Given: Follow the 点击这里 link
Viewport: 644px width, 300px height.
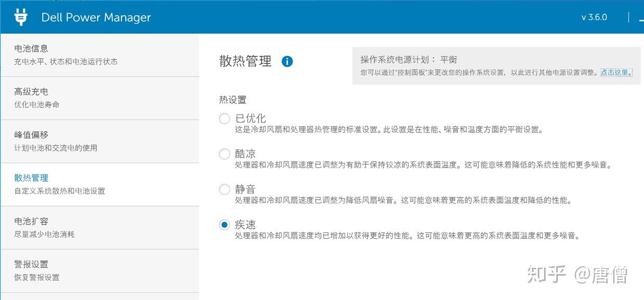Looking at the screenshot, I should [x=616, y=72].
